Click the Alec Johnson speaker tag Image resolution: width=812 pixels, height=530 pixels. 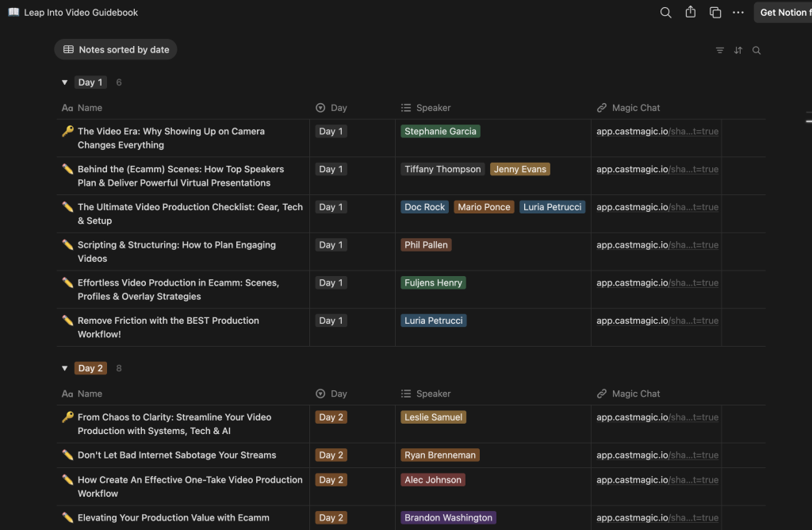433,480
